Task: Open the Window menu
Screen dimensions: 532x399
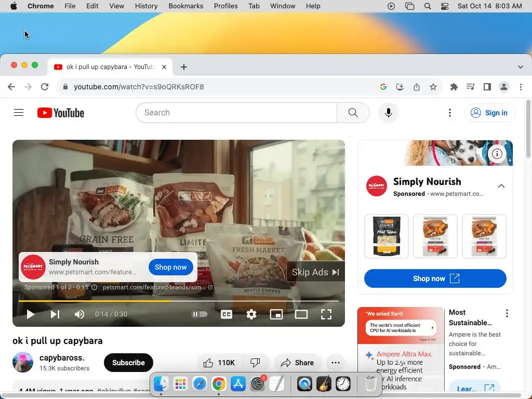Action: pyautogui.click(x=283, y=6)
